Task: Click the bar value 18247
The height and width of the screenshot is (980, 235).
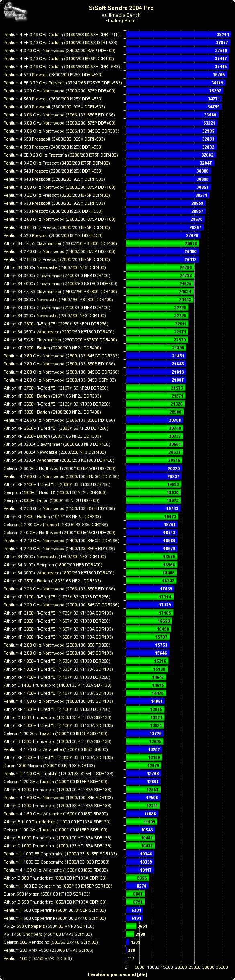Action: (168, 581)
